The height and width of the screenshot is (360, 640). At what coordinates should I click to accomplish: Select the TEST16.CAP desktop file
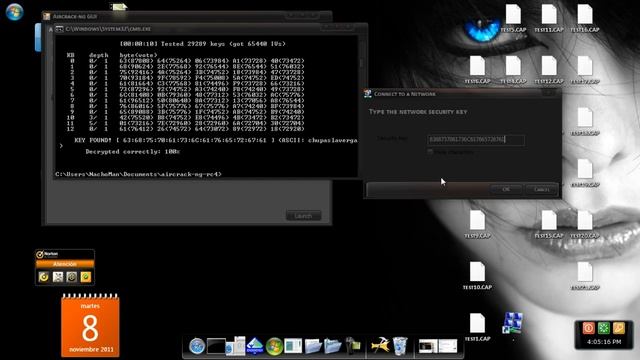click(x=585, y=18)
